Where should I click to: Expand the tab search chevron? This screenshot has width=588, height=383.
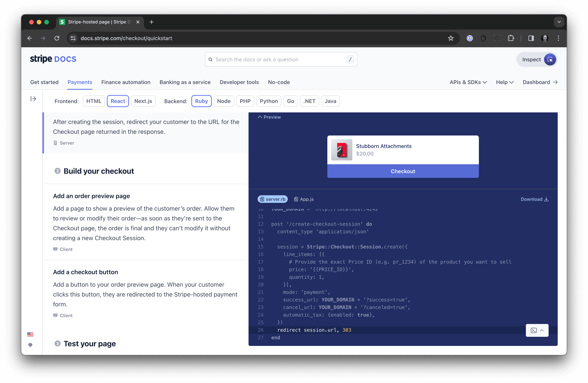pyautogui.click(x=559, y=22)
